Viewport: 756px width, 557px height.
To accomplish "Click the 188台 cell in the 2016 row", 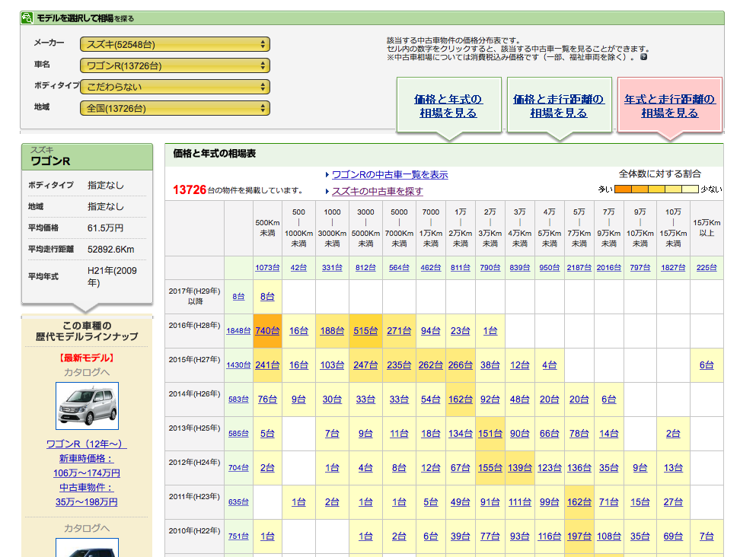I will 332,331.
